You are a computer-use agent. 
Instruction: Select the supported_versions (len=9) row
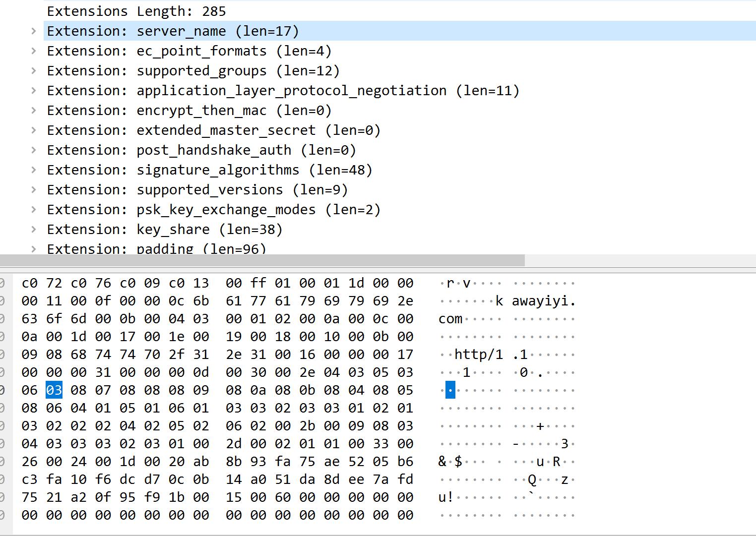[x=197, y=190]
